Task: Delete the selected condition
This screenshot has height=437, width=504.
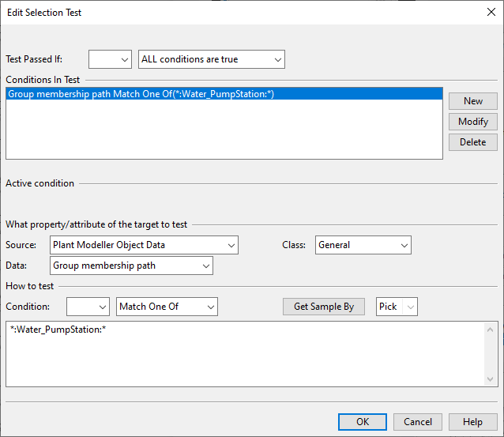Action: [473, 142]
